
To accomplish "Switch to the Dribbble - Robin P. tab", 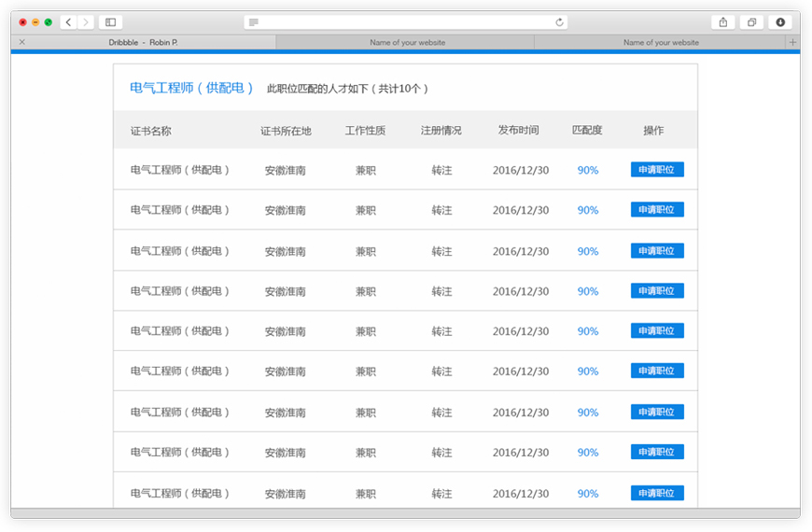I will 143,42.
